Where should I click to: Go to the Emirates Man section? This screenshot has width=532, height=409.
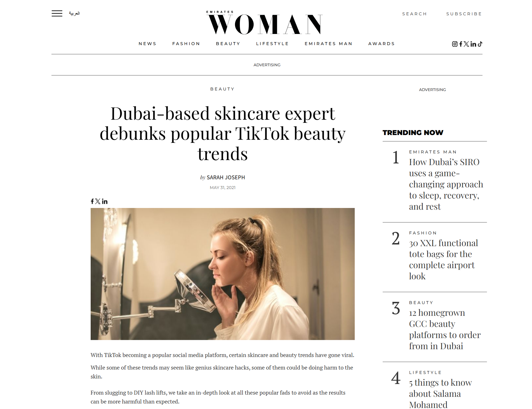pos(328,44)
